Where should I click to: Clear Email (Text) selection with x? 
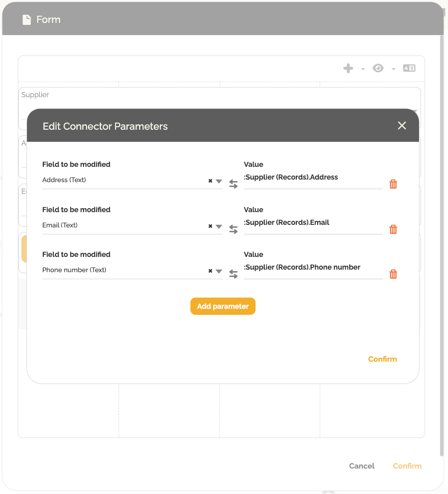210,226
